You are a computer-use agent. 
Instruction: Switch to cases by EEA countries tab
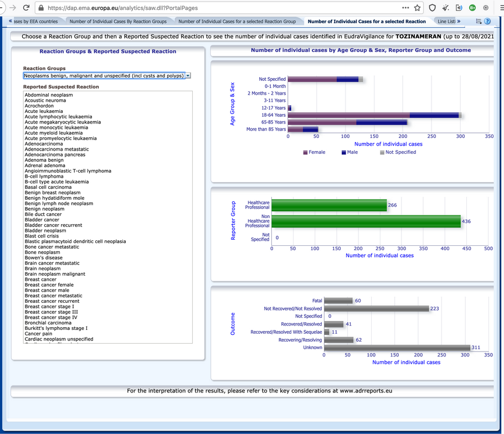(35, 22)
